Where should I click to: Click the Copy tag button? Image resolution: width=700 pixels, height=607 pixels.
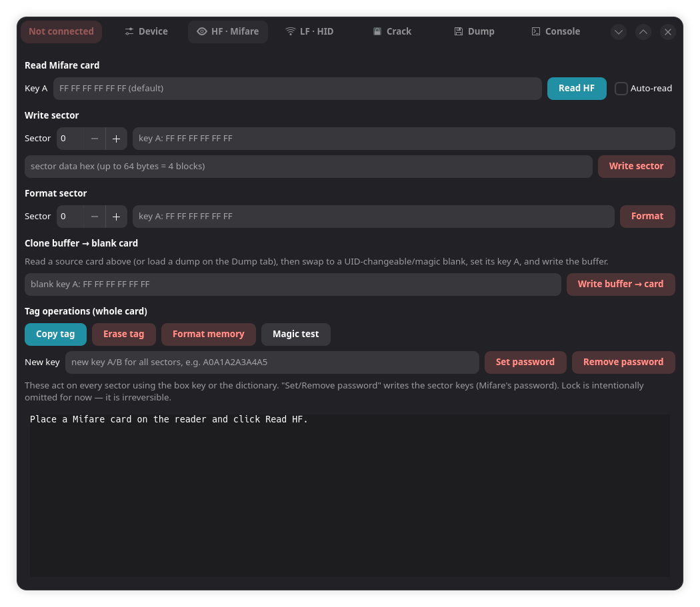[55, 334]
